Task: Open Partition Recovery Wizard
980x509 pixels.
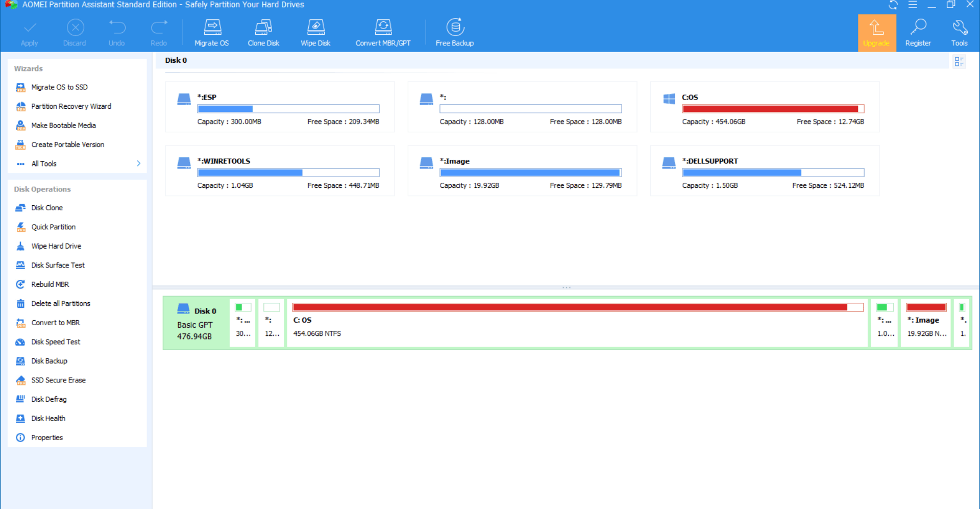Action: coord(71,106)
